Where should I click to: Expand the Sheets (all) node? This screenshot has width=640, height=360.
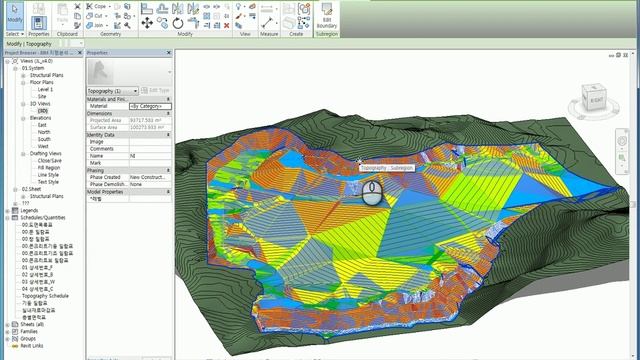tap(7, 324)
